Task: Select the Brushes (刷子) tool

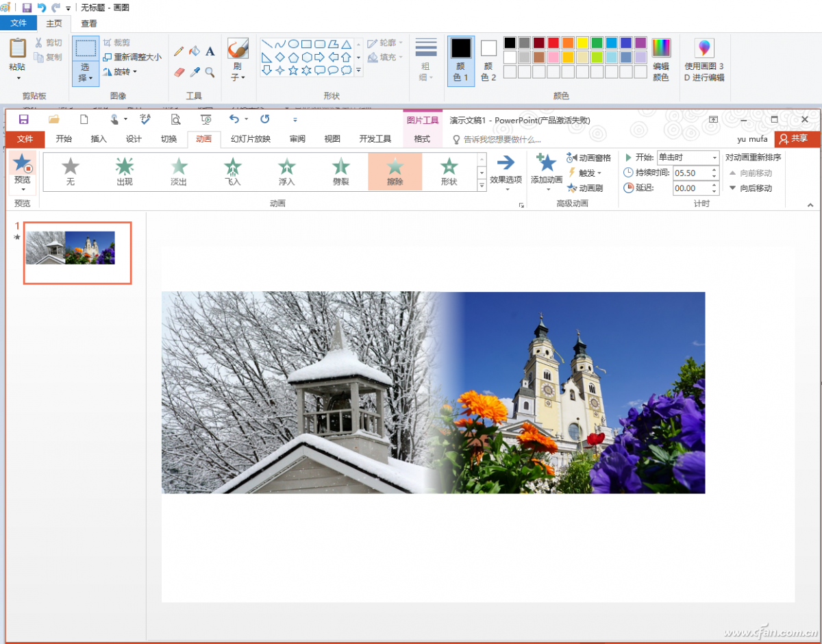Action: tap(238, 49)
